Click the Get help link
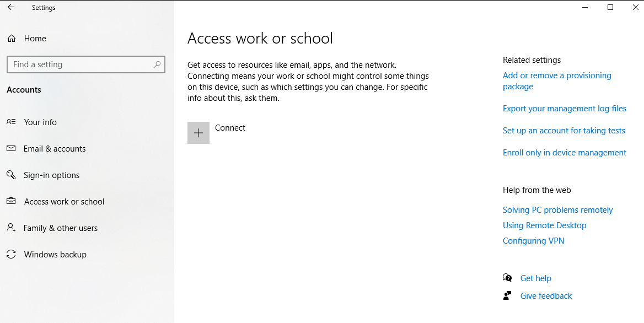644x323 pixels. [x=535, y=278]
